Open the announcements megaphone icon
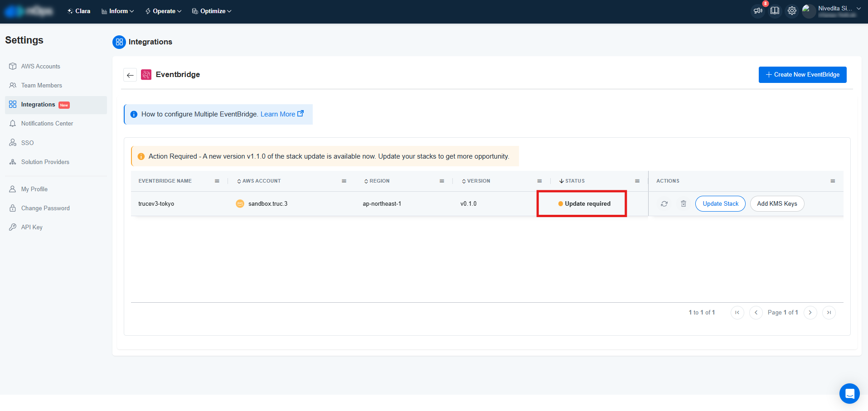868x411 pixels. (x=757, y=11)
